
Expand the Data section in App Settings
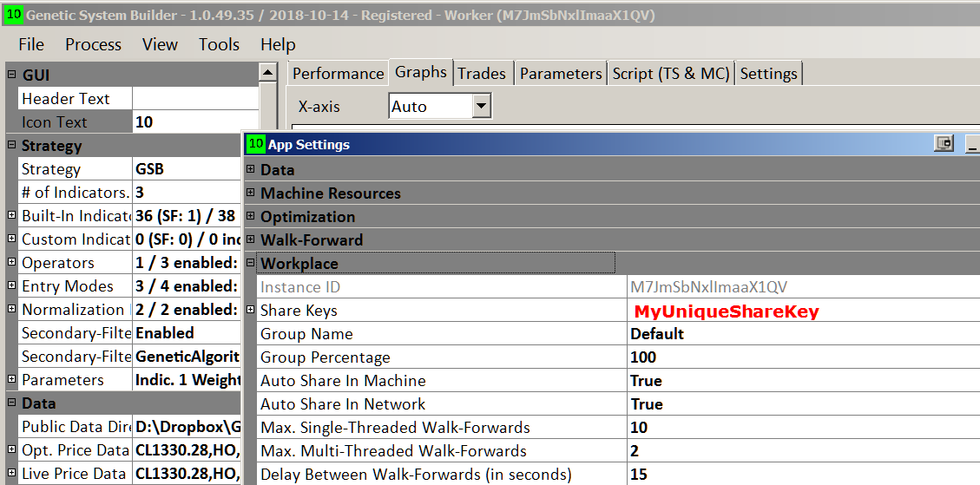point(250,170)
